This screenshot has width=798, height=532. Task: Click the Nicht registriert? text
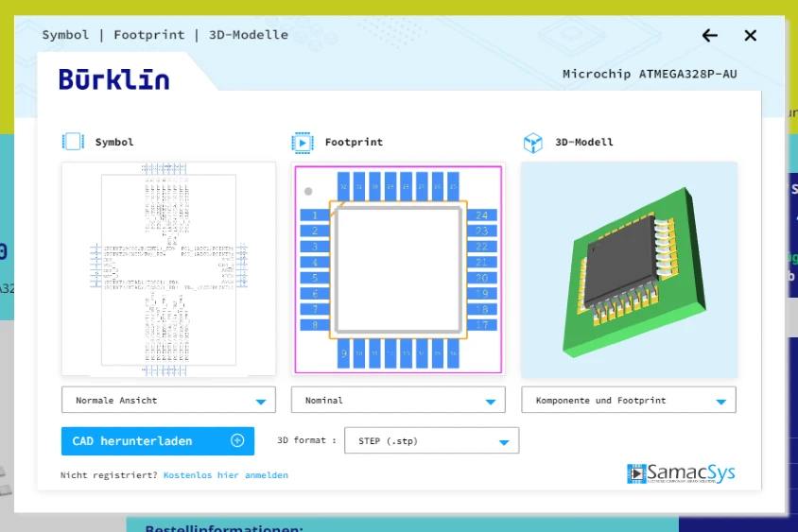109,475
